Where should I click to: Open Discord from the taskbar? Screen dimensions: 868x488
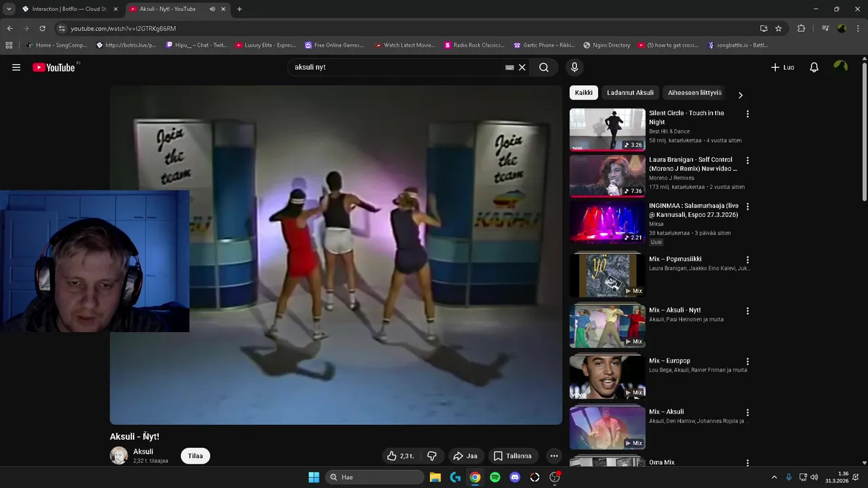(x=515, y=477)
